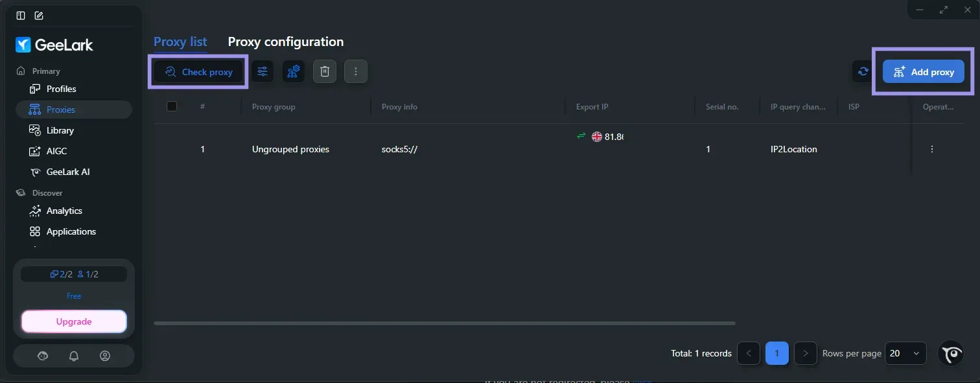Open the toolbar more options menu
The width and height of the screenshot is (980, 383).
coord(356,72)
